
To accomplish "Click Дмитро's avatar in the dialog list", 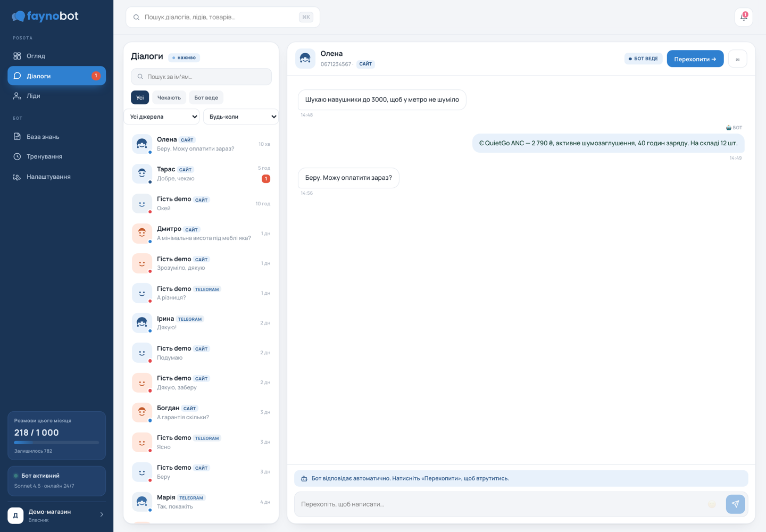I will pyautogui.click(x=142, y=234).
